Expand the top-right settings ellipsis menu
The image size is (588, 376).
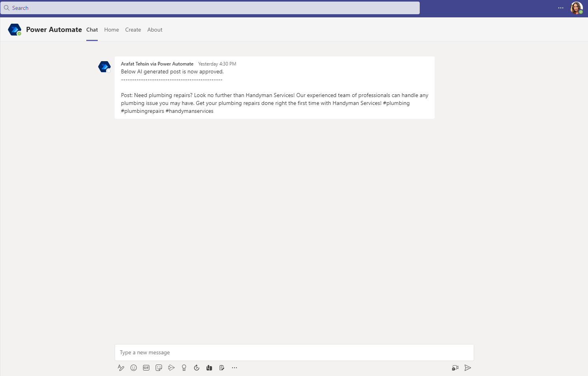(561, 8)
